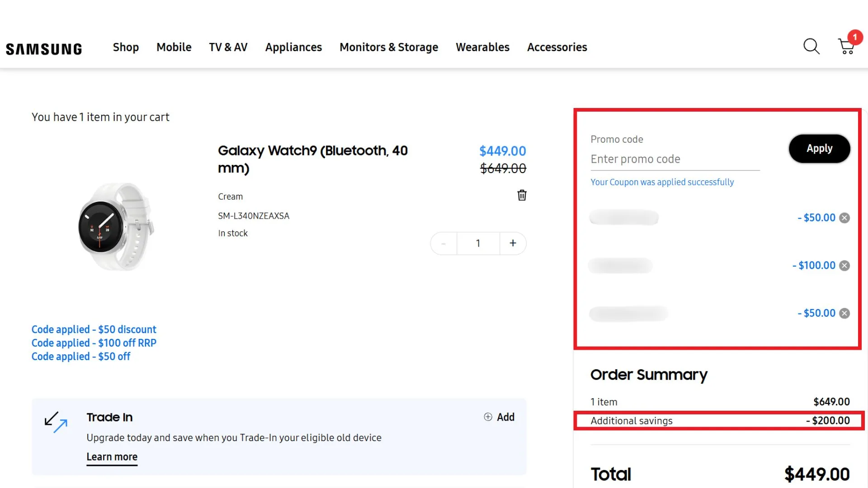Click the Apply promo code button
The width and height of the screenshot is (868, 488).
(819, 149)
